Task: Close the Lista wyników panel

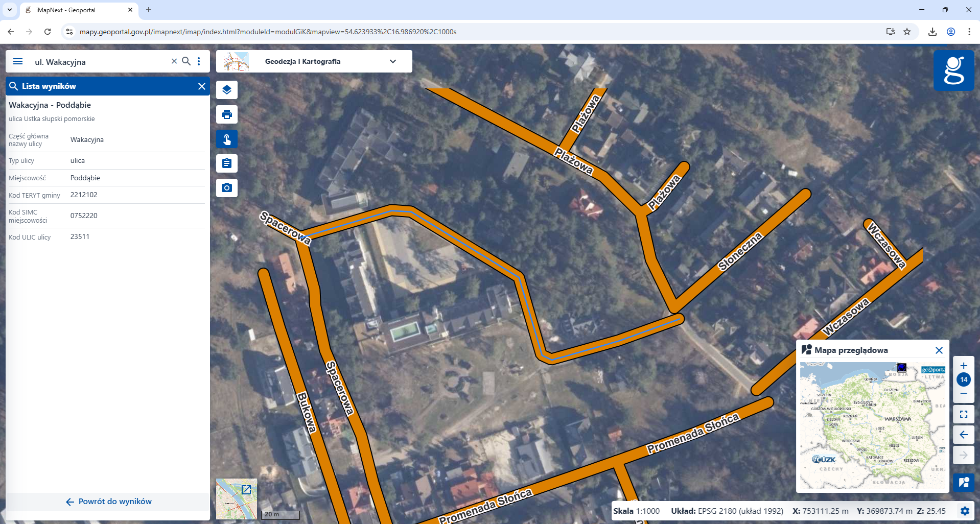Action: 202,86
